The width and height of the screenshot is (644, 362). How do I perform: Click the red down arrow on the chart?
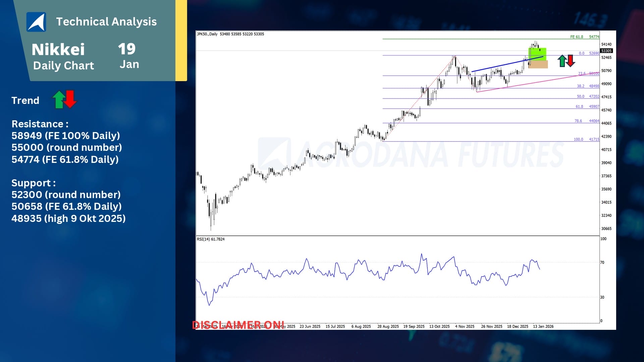[571, 61]
